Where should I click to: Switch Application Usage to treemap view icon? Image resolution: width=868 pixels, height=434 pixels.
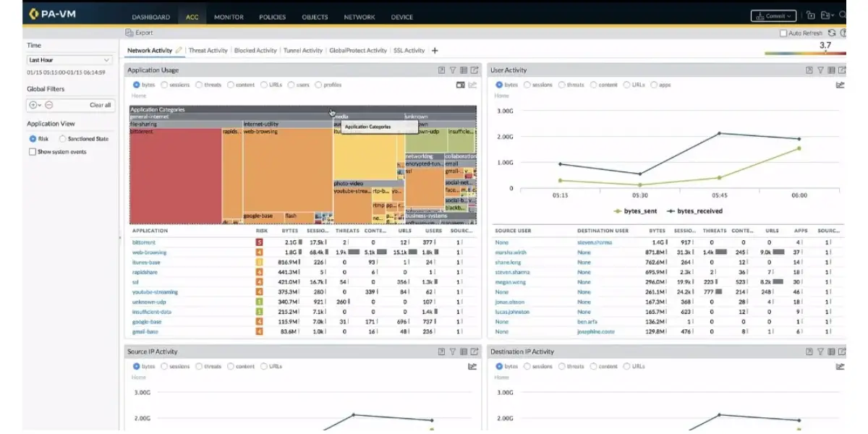tap(461, 85)
